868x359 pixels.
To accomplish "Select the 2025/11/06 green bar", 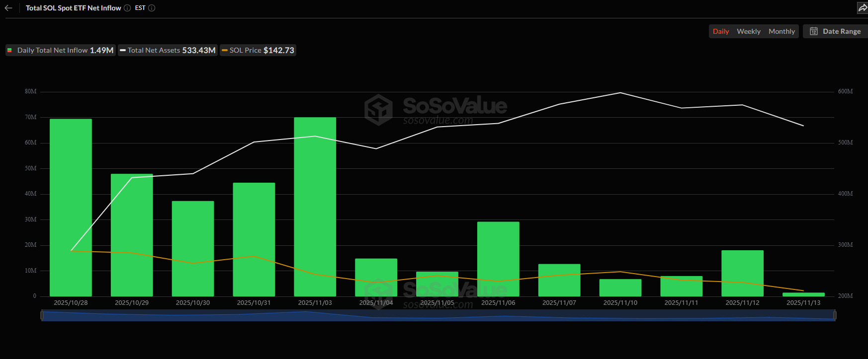I will point(498,259).
